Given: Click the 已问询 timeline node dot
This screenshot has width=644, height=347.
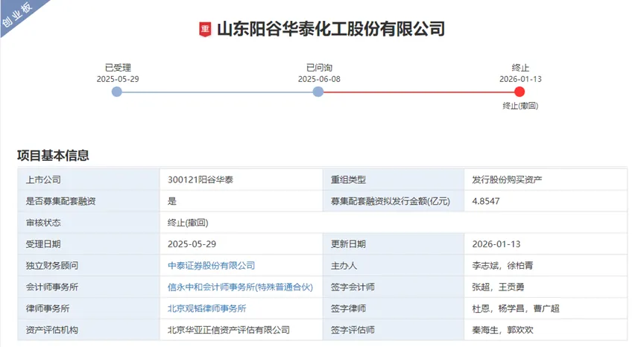Looking at the screenshot, I should 318,92.
